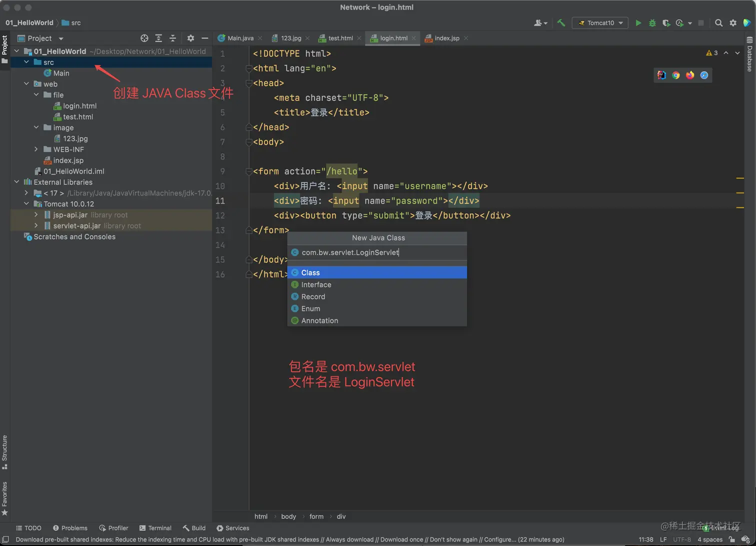This screenshot has width=756, height=546.
Task: Open IDE settings gear in top toolbar
Action: pyautogui.click(x=733, y=23)
